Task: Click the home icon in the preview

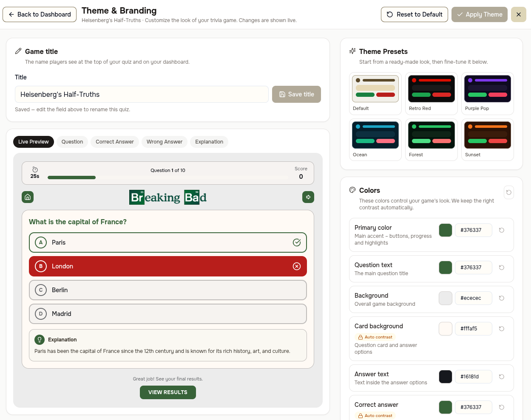Action: (x=28, y=197)
